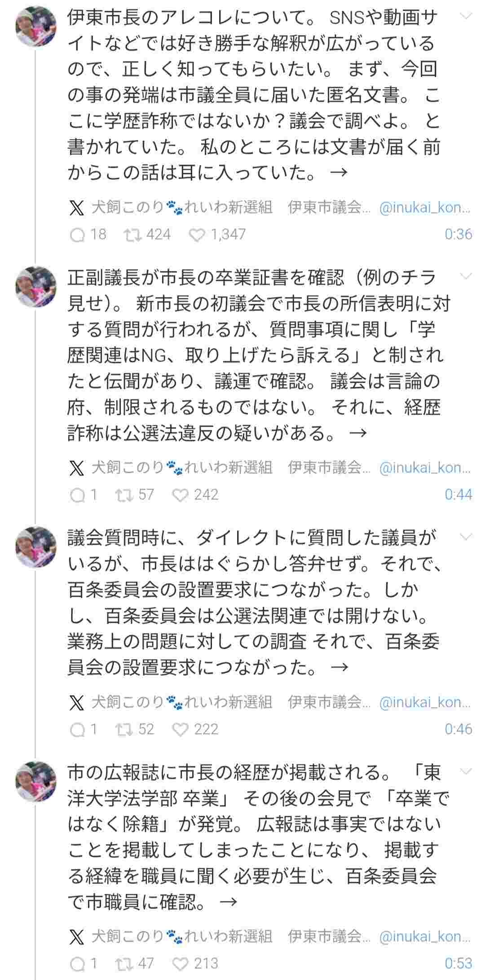This screenshot has height=980, width=485.
Task: Open the @inukai_kon handle on first tweet
Action: 424,208
